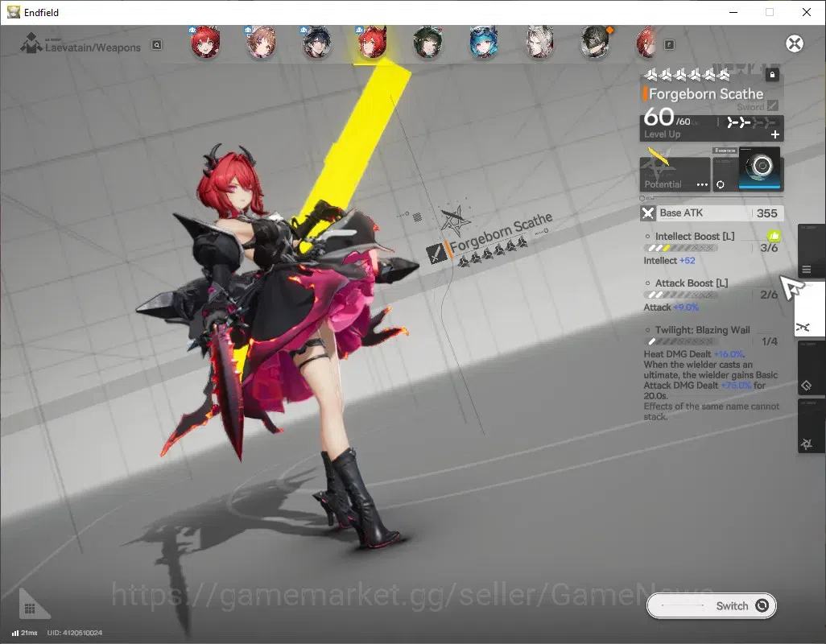This screenshot has width=826, height=644.
Task: Select masked character portrait with orange dot
Action: point(595,43)
